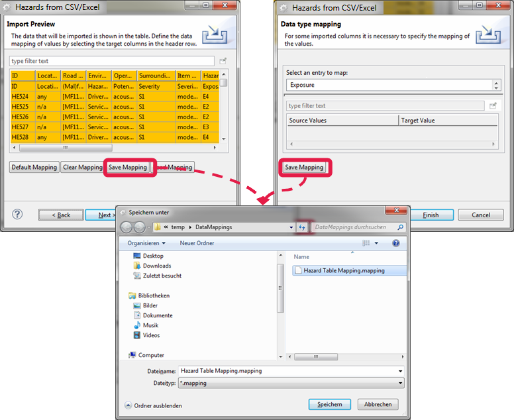Viewport: 514px width, 420px height.
Task: Click the Speichern button
Action: [x=329, y=405]
